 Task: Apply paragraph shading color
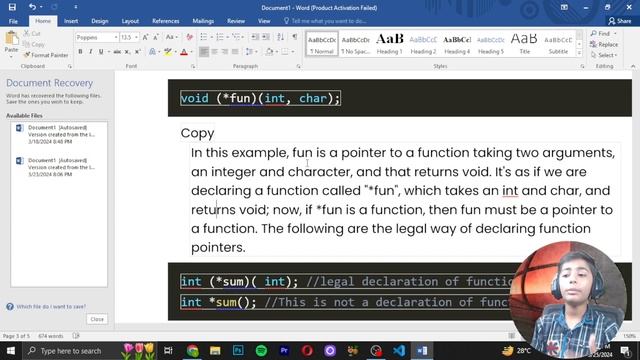(269, 52)
